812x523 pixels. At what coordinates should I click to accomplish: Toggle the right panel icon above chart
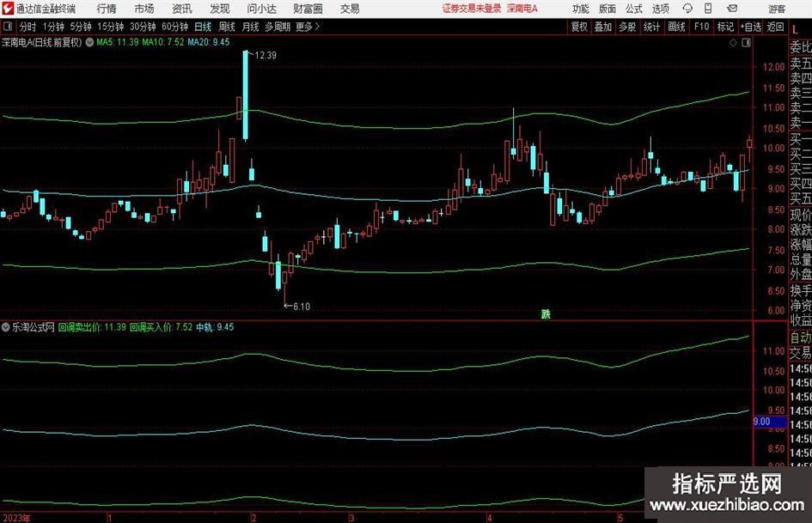click(x=746, y=43)
